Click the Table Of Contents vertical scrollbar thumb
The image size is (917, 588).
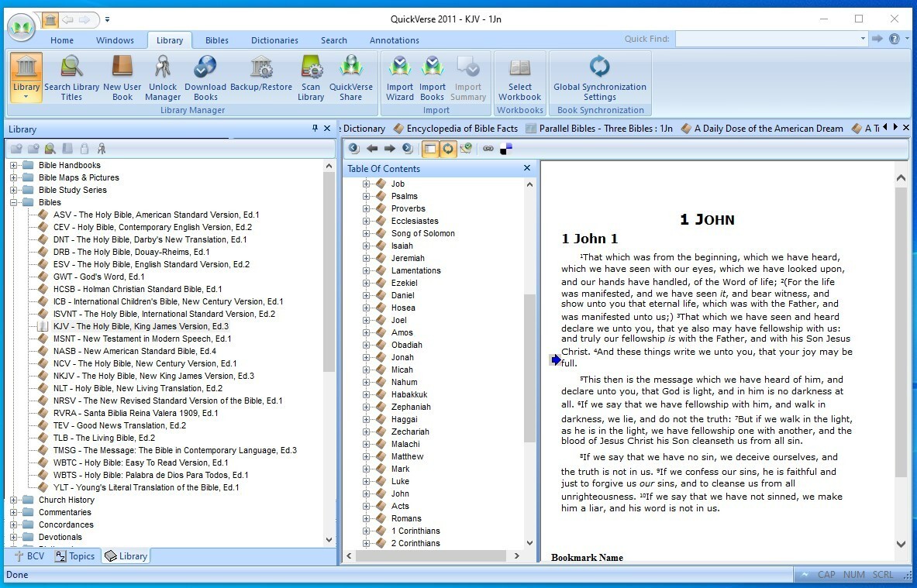click(530, 368)
